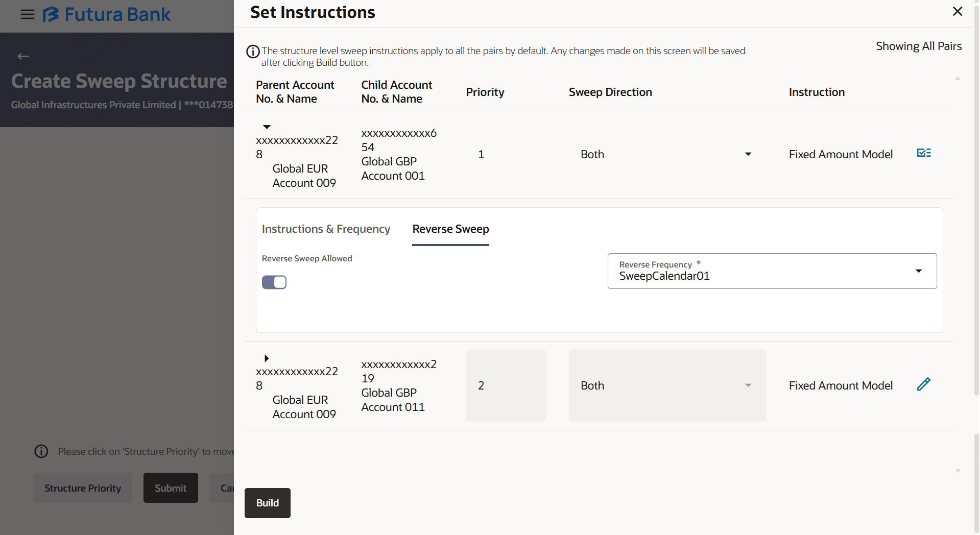Expand the Global GBP Account 011 pair row

point(267,358)
